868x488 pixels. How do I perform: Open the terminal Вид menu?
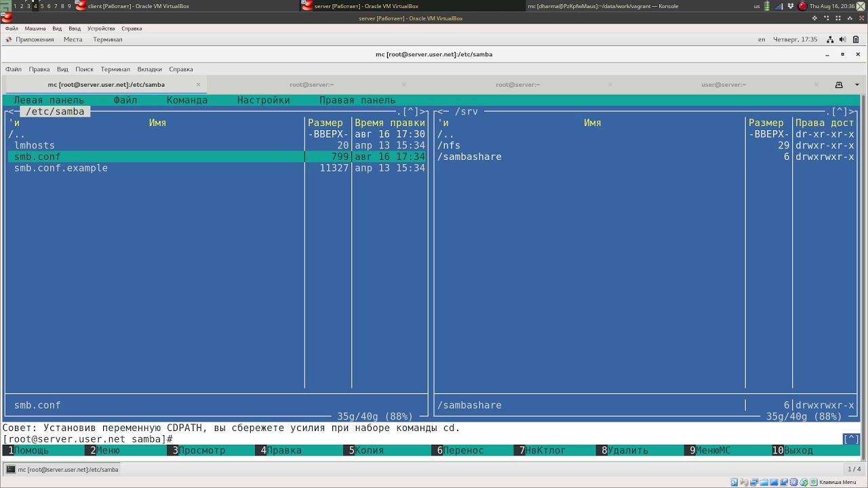point(62,69)
